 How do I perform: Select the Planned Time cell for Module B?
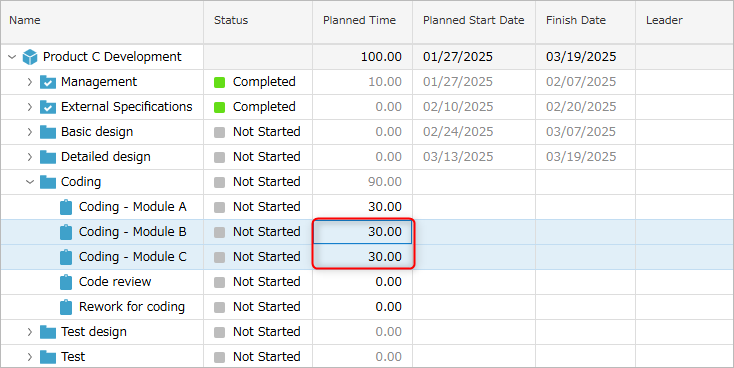pyautogui.click(x=362, y=232)
